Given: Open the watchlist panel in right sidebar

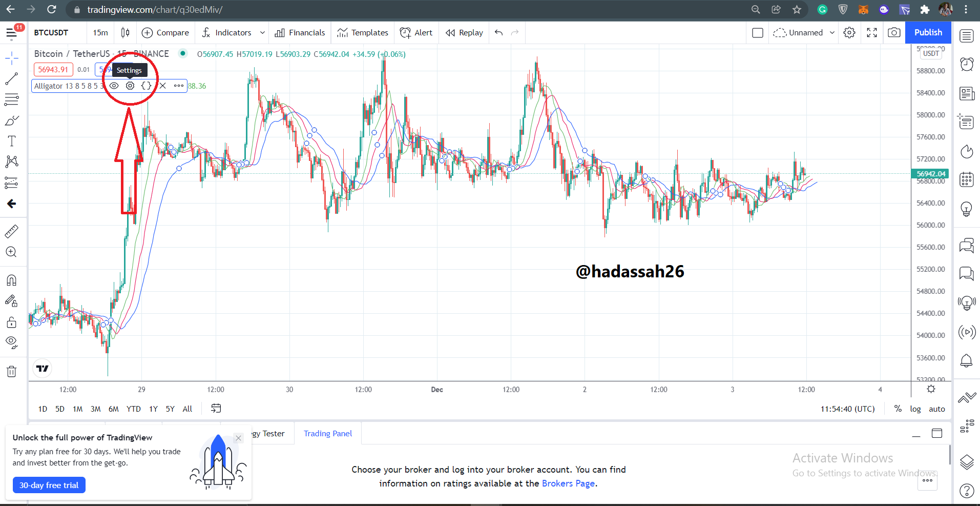Looking at the screenshot, I should [x=967, y=36].
